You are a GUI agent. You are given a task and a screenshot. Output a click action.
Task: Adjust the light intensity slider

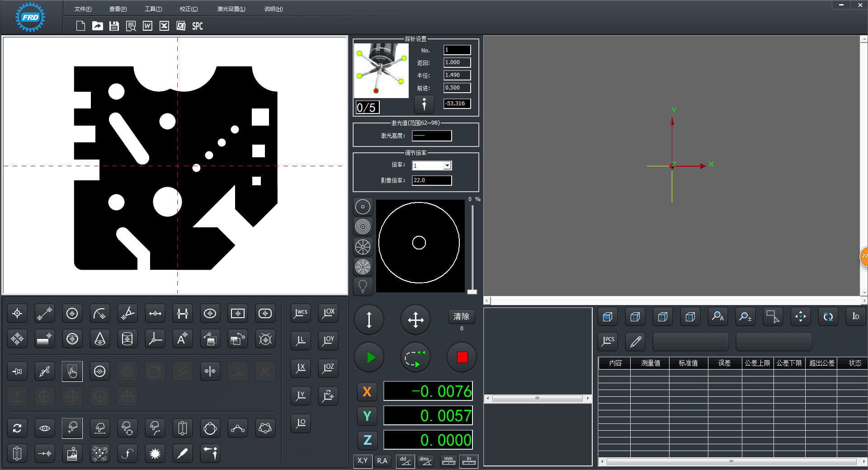coord(472,291)
